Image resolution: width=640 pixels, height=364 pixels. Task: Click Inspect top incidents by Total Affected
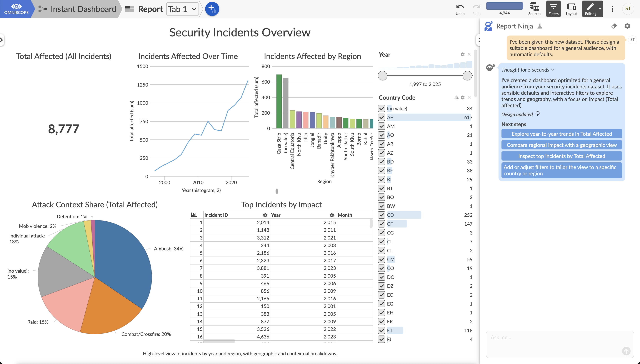(561, 156)
